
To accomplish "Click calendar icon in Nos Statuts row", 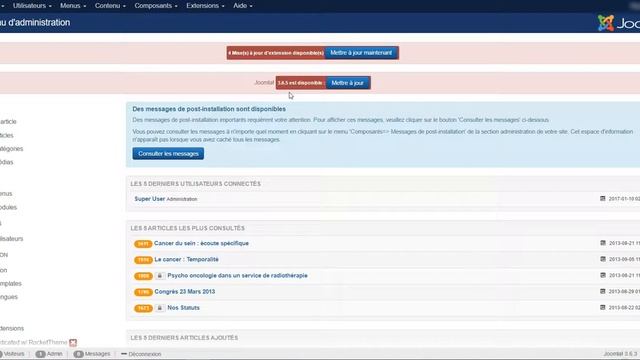I will [602, 307].
